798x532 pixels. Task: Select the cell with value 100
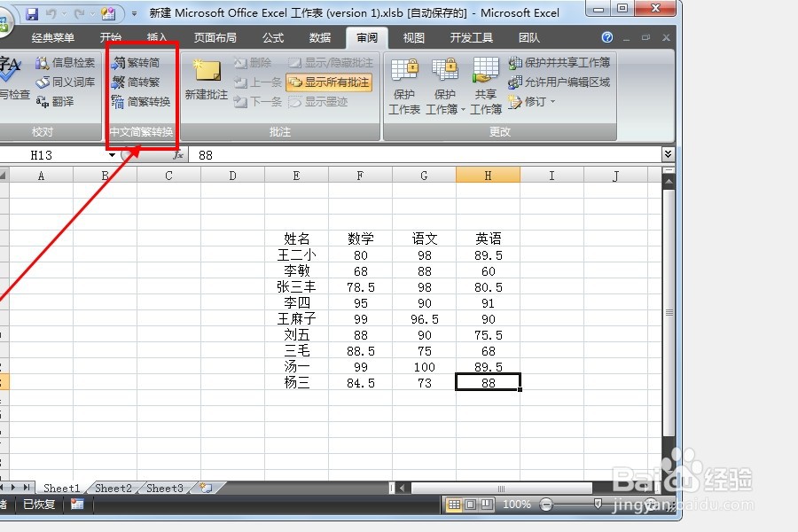pyautogui.click(x=425, y=367)
